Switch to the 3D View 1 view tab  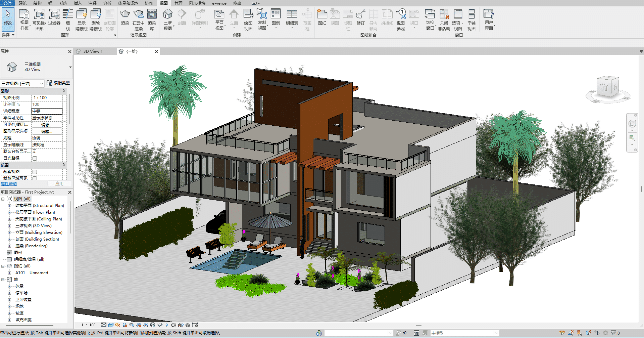(93, 51)
